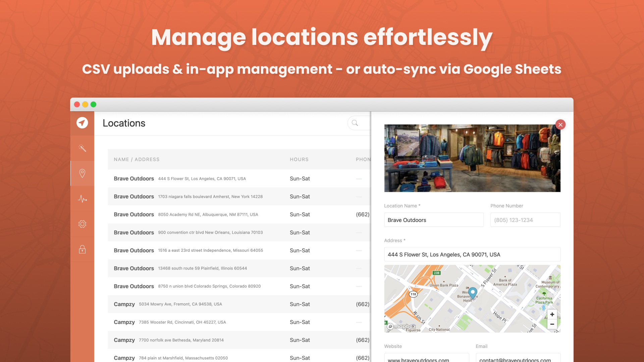This screenshot has height=362, width=644.
Task: Click the search magnifier icon
Action: point(355,123)
